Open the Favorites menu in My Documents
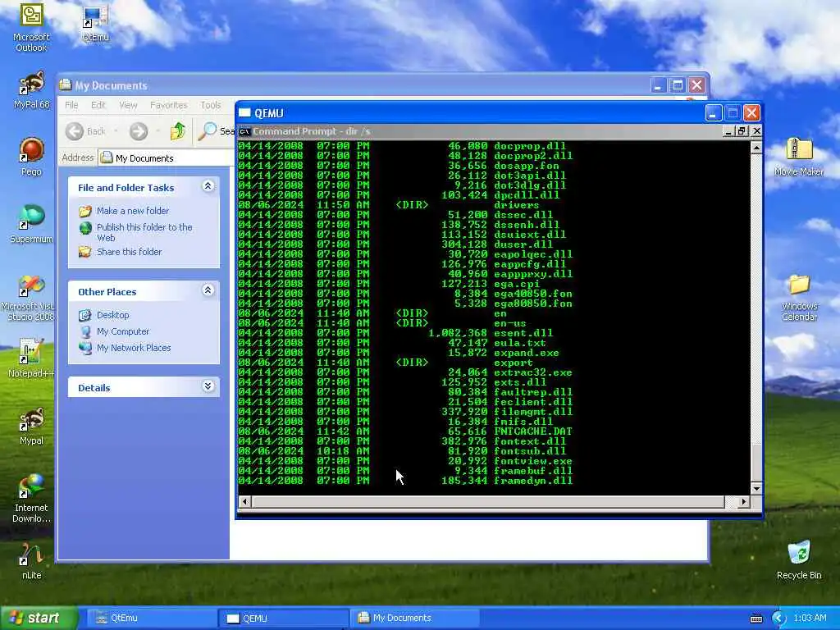Viewport: 840px width, 630px height. point(169,105)
